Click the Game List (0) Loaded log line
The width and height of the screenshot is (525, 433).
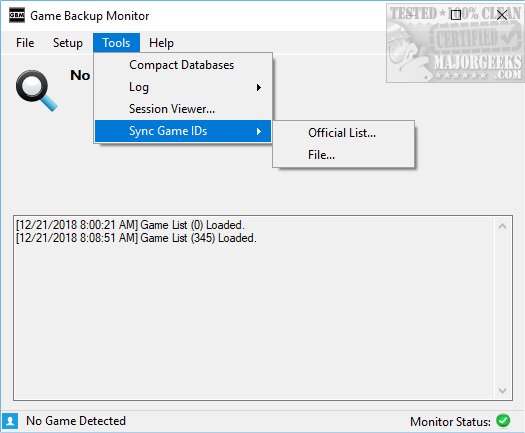coord(130,225)
